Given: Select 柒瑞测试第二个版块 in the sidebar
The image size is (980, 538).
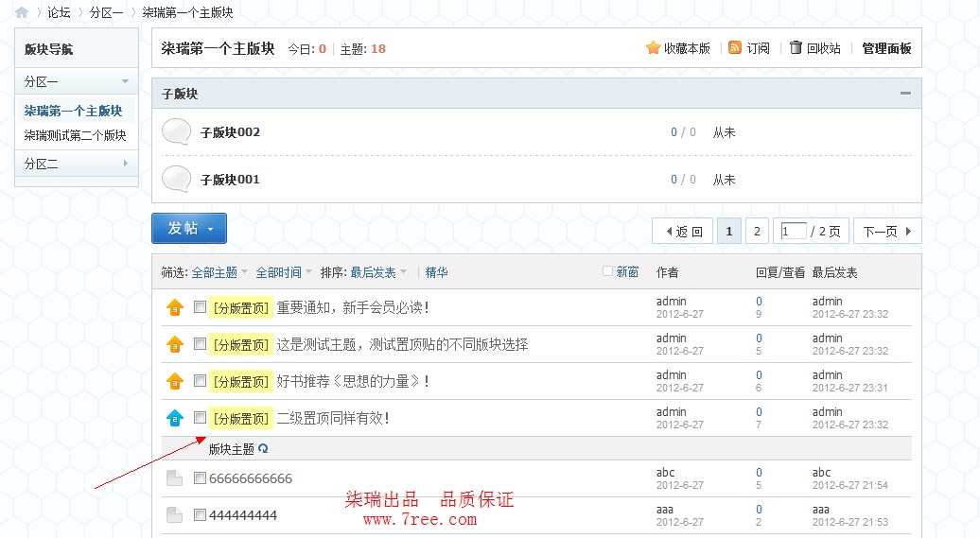Looking at the screenshot, I should click(x=75, y=135).
